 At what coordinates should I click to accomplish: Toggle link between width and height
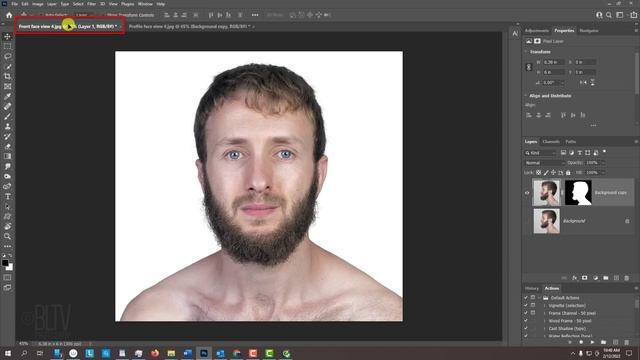tap(529, 67)
